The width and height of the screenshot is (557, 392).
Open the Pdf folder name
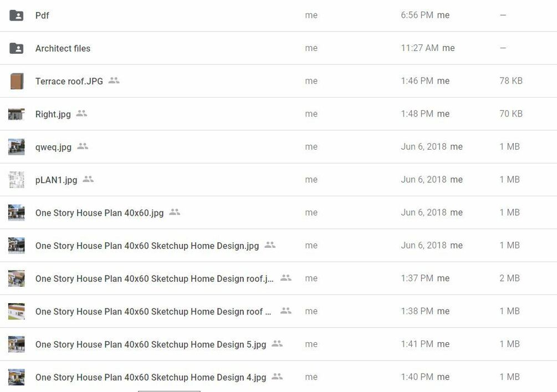click(42, 16)
